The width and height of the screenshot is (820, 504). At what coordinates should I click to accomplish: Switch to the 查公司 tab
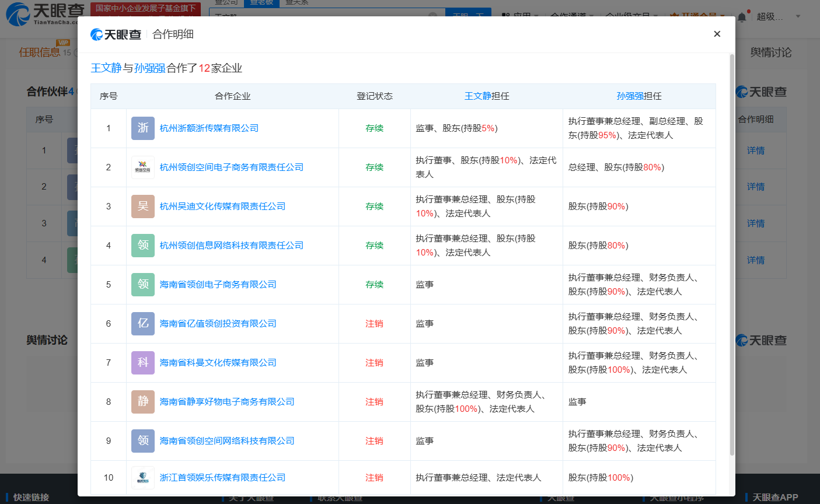tap(228, 3)
